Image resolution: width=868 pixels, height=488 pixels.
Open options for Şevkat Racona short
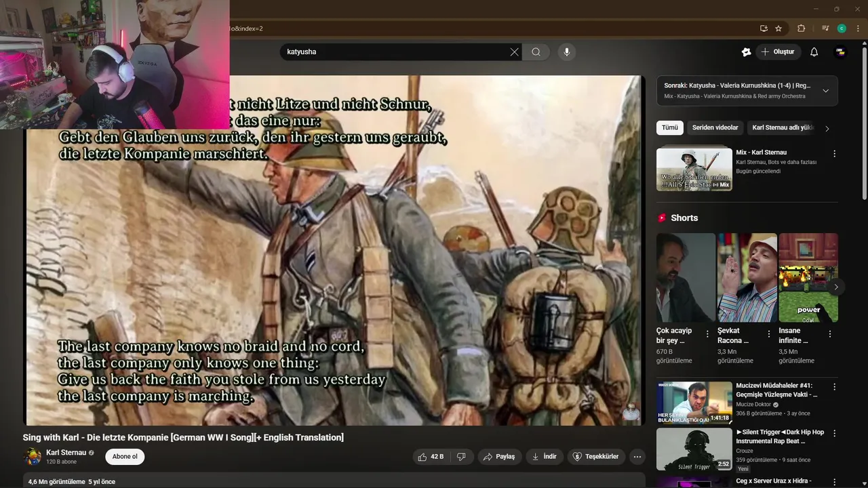point(768,334)
